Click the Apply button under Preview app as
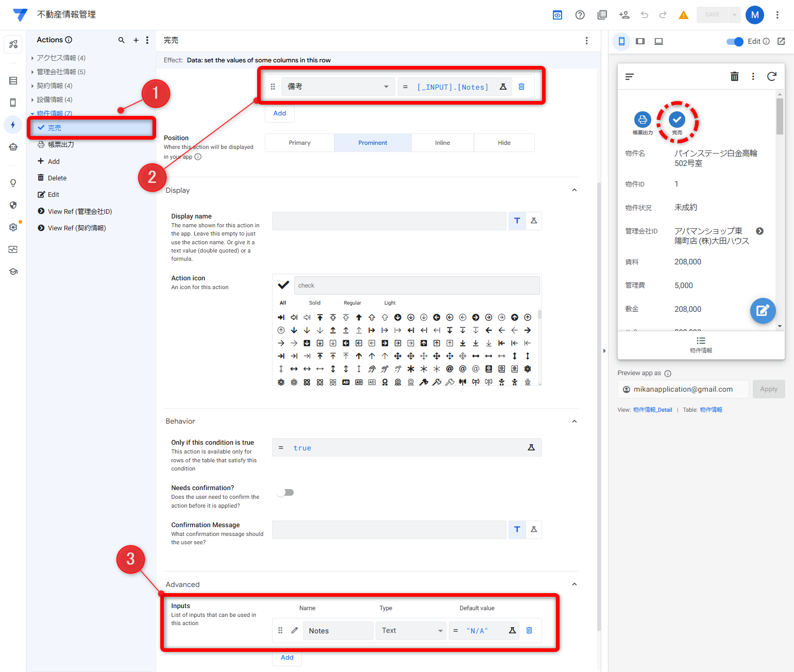 pos(768,389)
